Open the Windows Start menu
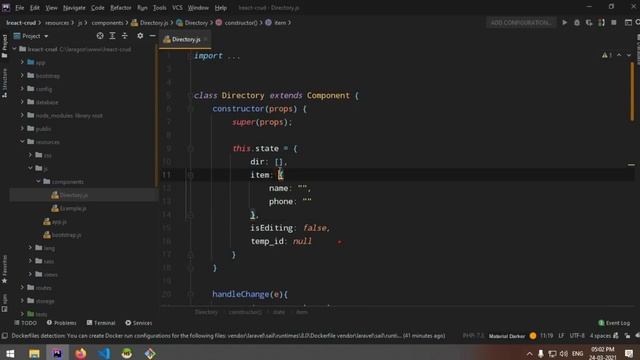 click(x=10, y=353)
